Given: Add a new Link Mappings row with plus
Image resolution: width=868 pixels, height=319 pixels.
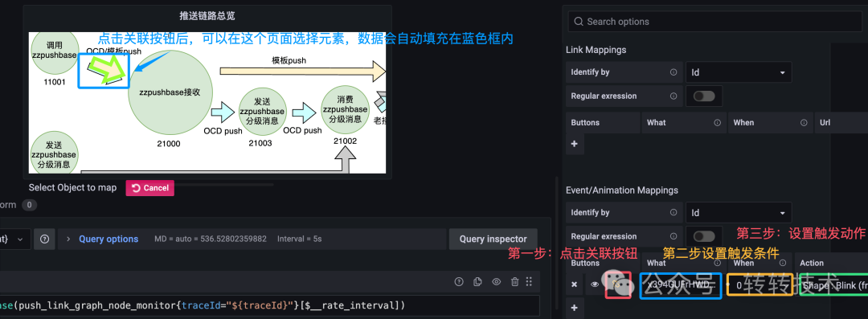Looking at the screenshot, I should tap(574, 144).
